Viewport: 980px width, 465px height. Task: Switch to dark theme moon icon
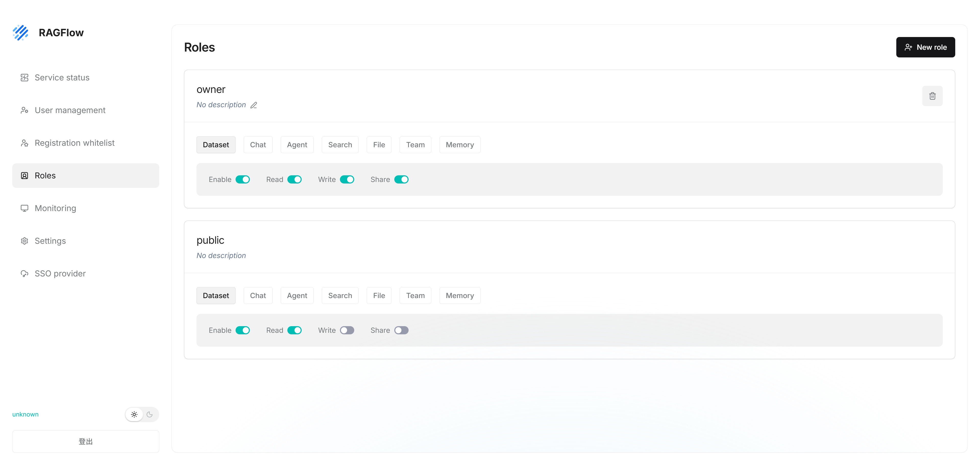[x=150, y=415]
